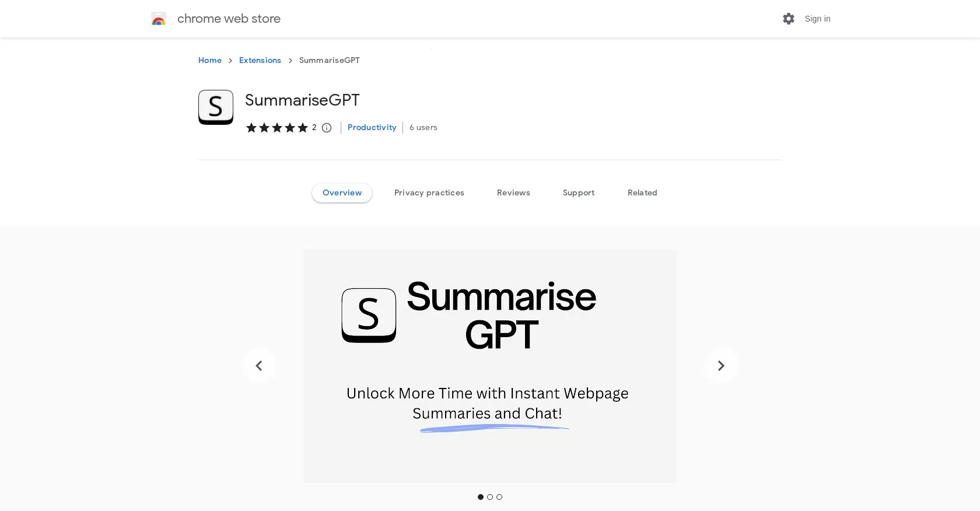The image size is (980, 511).
Task: Click the first star in the rating
Action: tap(251, 128)
